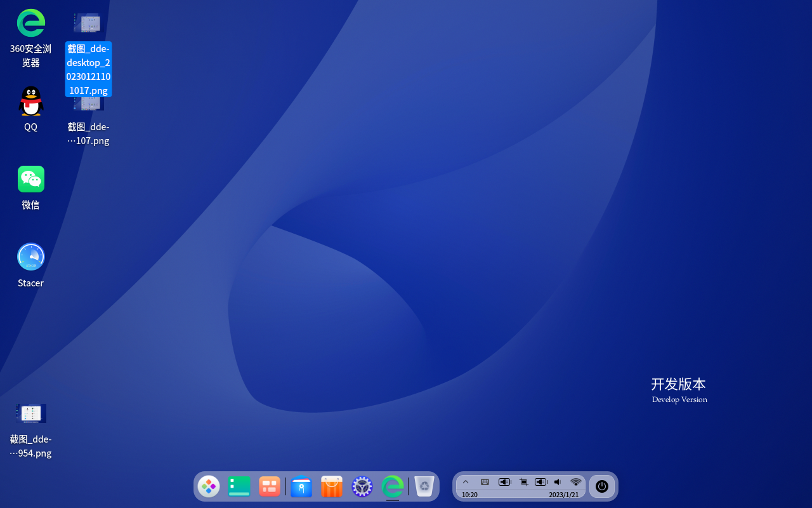Click the battery indicator in the tray
The height and width of the screenshot is (508, 812).
(505, 482)
